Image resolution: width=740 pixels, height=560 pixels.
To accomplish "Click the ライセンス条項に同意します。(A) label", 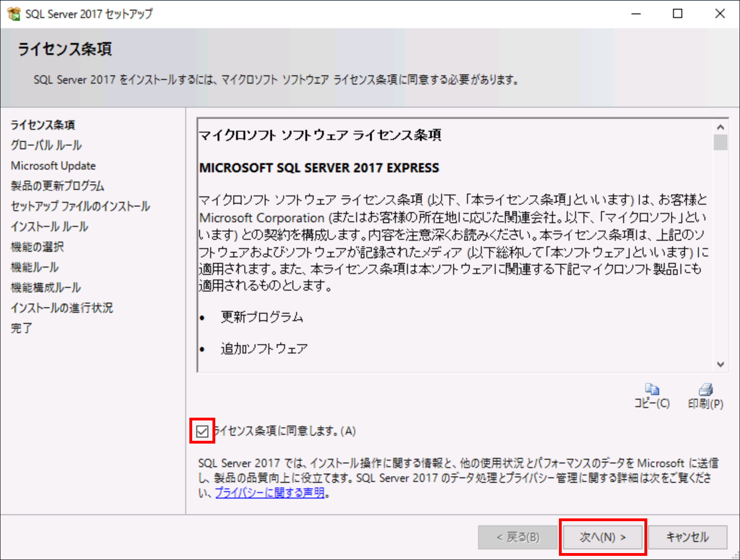I will [x=285, y=431].
